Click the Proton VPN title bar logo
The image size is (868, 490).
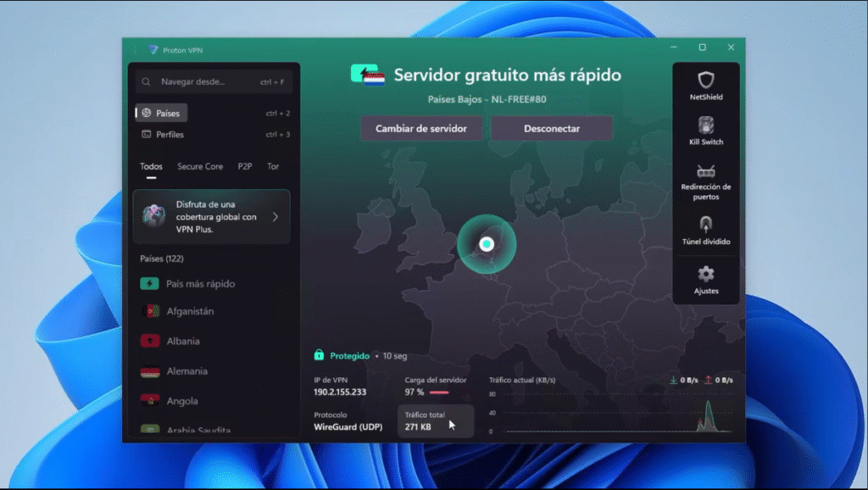[x=153, y=50]
